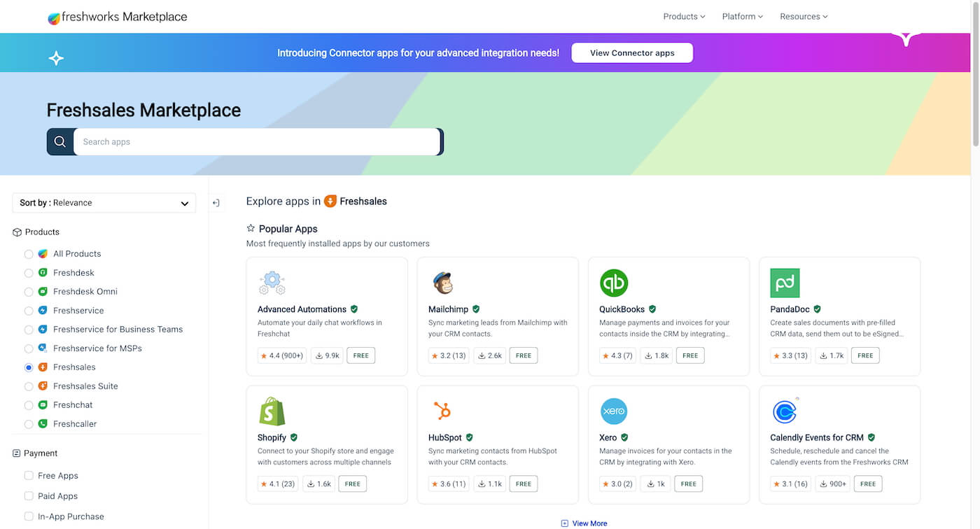This screenshot has height=529, width=980.
Task: Click the Advanced Automations gear icon
Action: 272,283
